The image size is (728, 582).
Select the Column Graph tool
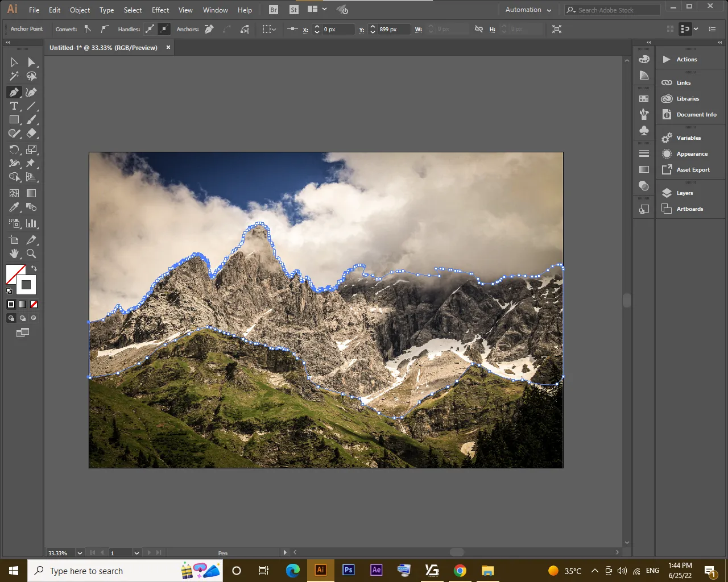[x=31, y=223]
